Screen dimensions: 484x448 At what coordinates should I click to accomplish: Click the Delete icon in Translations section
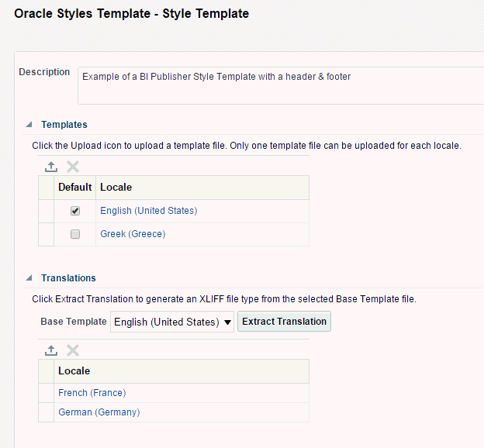point(73,351)
